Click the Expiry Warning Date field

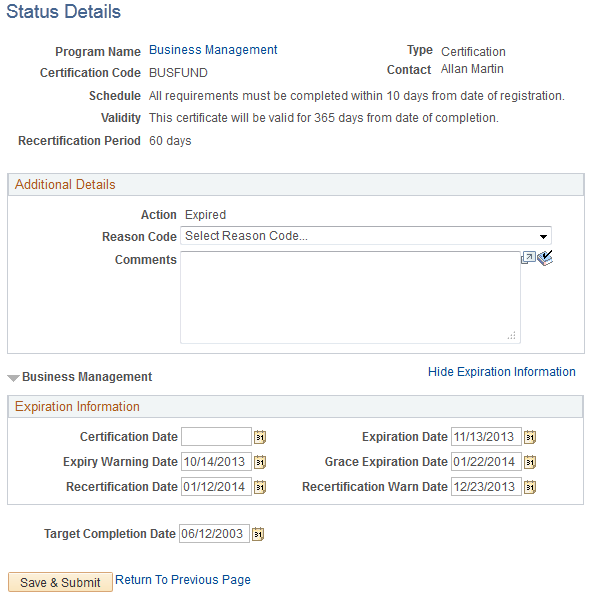click(216, 461)
